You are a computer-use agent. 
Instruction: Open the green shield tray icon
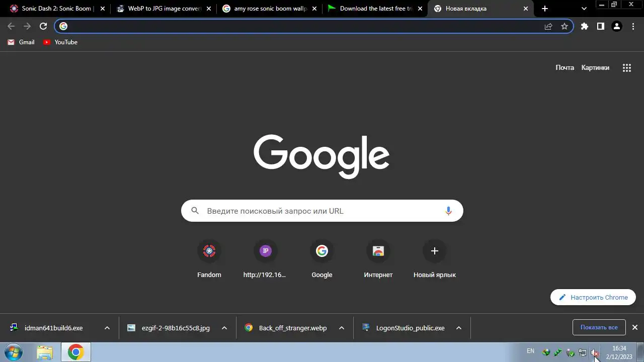571,352
